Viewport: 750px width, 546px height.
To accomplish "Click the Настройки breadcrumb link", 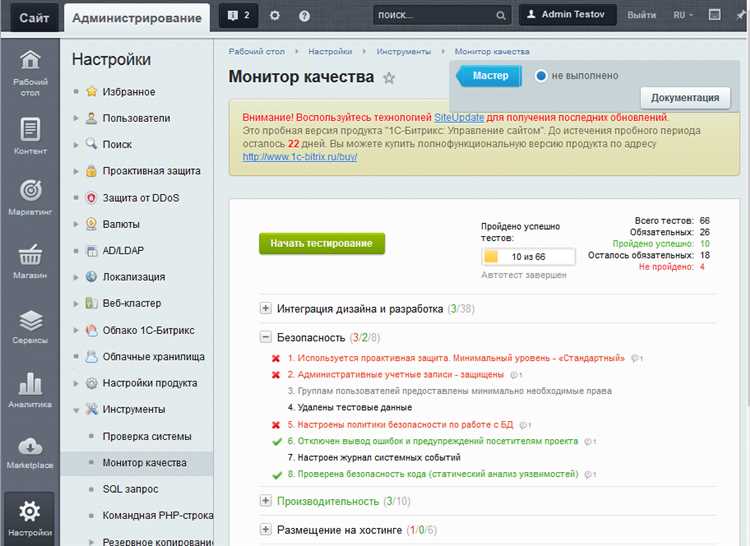I will [330, 52].
